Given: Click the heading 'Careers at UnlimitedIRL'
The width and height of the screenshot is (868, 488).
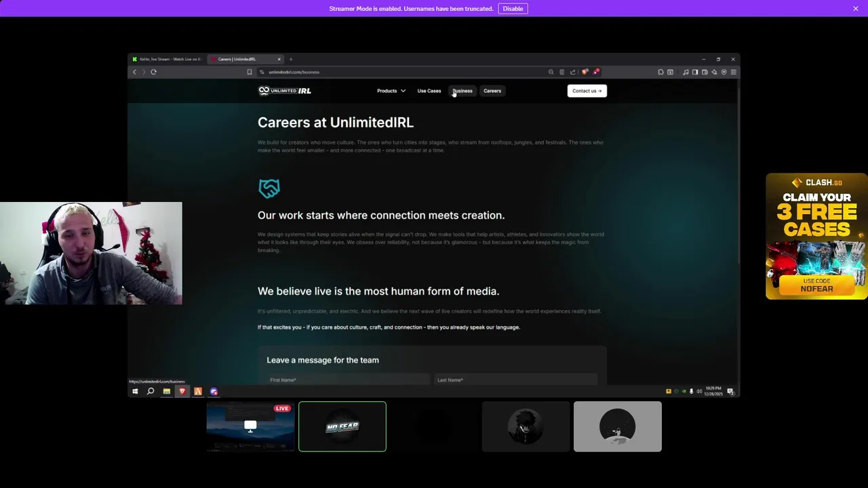Looking at the screenshot, I should (x=336, y=122).
